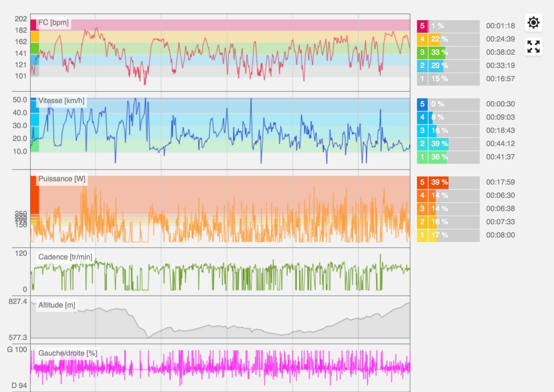Click heart rate zone 2 time 00:33:19
The width and height of the screenshot is (554, 392).
coord(500,66)
